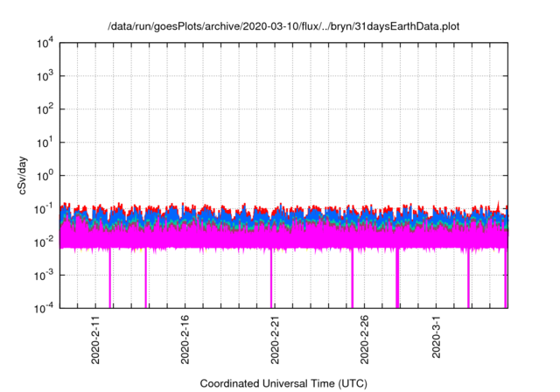Click the 2020-2-16 date tick label
This screenshot has height=392, width=560.
coord(185,339)
